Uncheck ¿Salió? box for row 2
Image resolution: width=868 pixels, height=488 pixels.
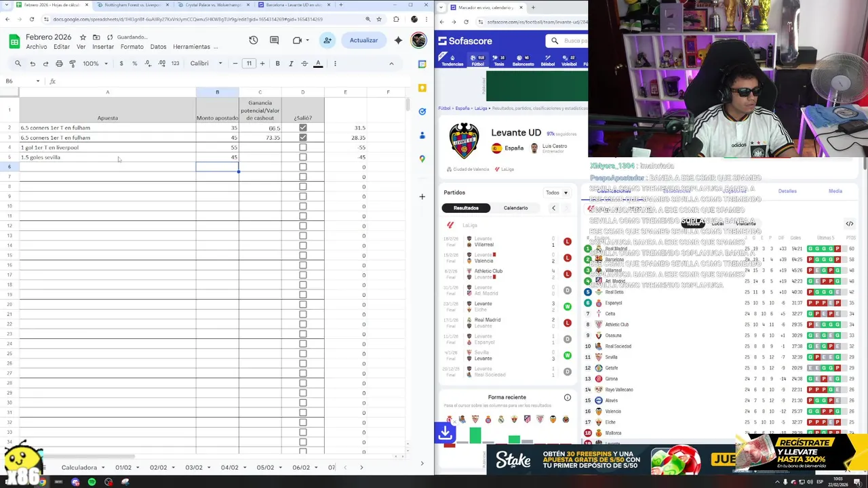[302, 127]
